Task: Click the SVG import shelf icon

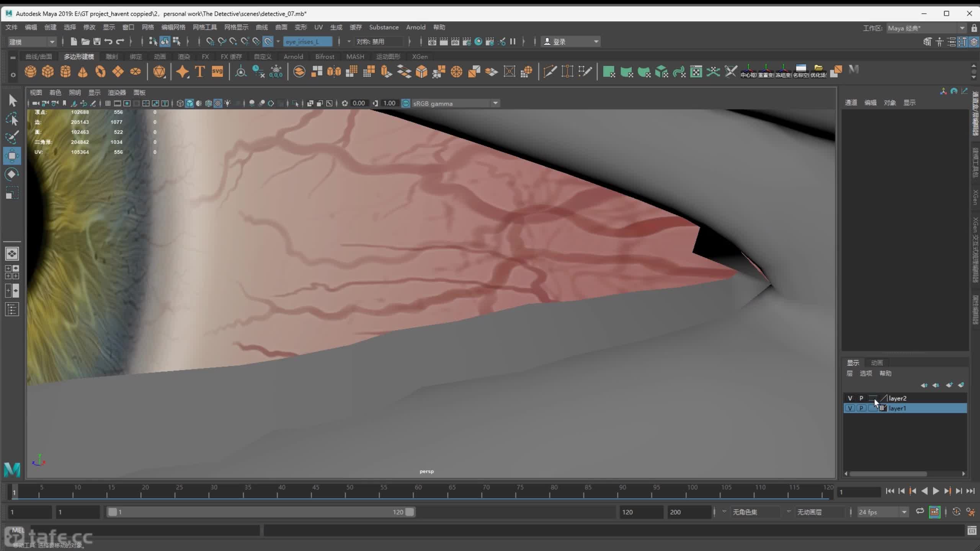Action: click(217, 72)
